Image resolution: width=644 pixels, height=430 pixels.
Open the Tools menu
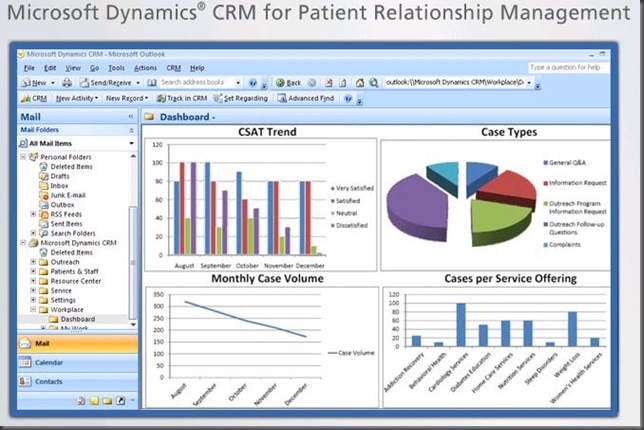pyautogui.click(x=118, y=68)
